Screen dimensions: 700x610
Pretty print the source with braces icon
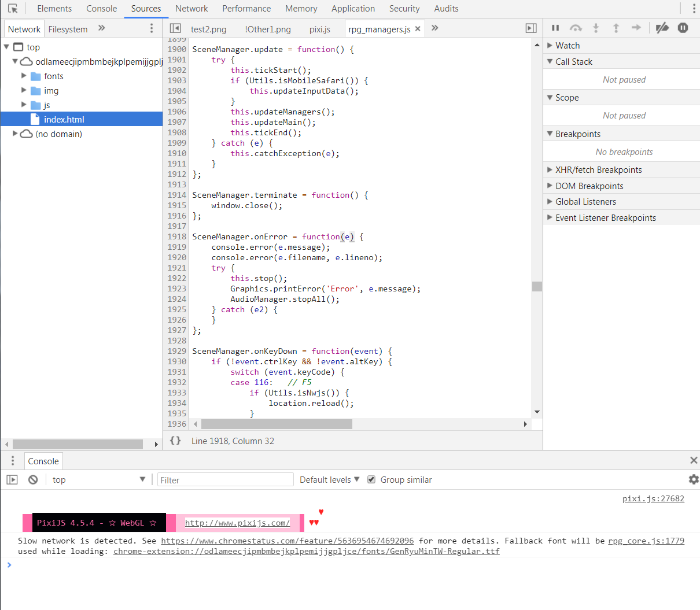[x=175, y=441]
